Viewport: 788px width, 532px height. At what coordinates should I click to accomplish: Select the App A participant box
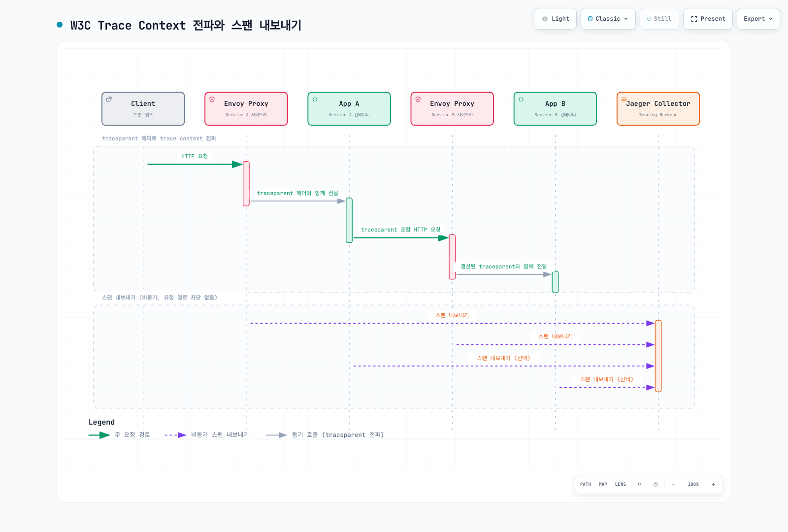tap(349, 108)
